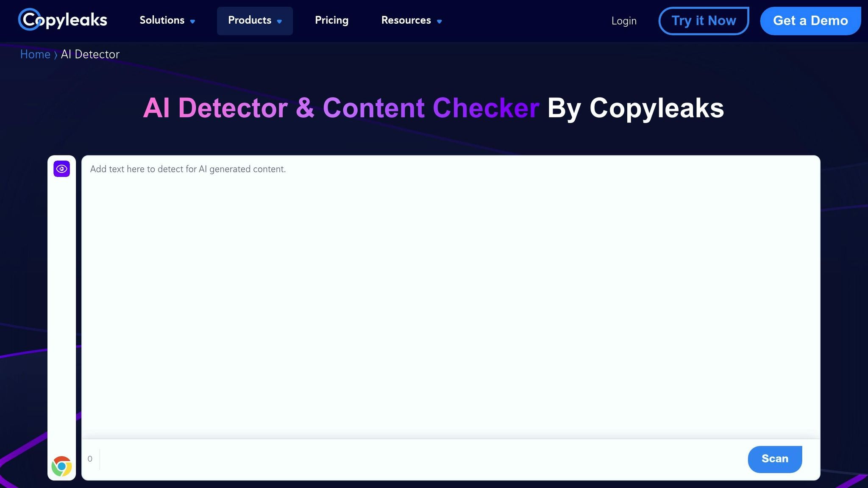Image resolution: width=868 pixels, height=488 pixels.
Task: Click the purple eye detection icon in sidebar
Action: coord(62,169)
